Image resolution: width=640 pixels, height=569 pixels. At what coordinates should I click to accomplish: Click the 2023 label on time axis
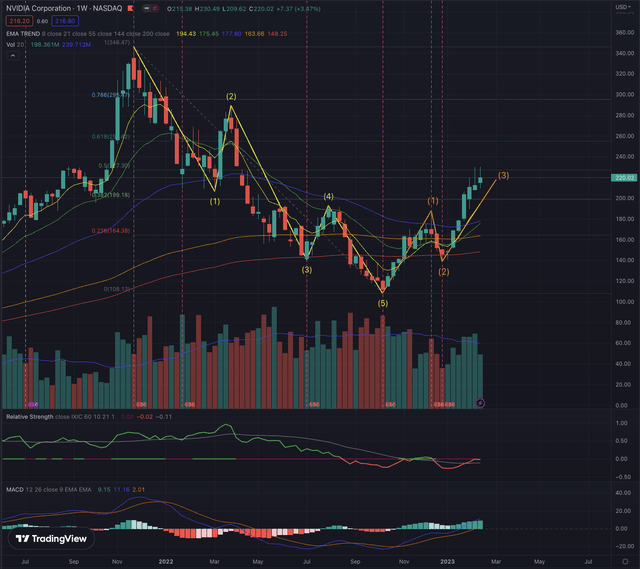point(447,562)
